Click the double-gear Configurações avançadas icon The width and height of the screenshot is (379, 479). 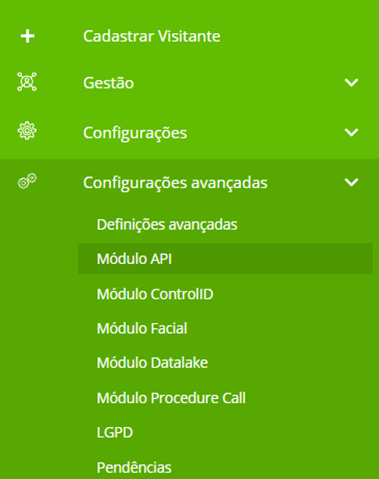27,181
